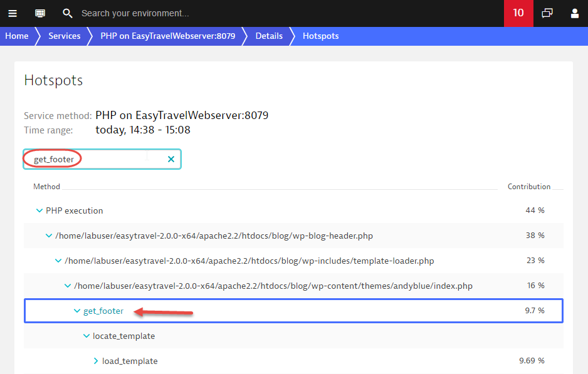The height and width of the screenshot is (374, 588).
Task: Click the search magnifier icon
Action: (68, 14)
